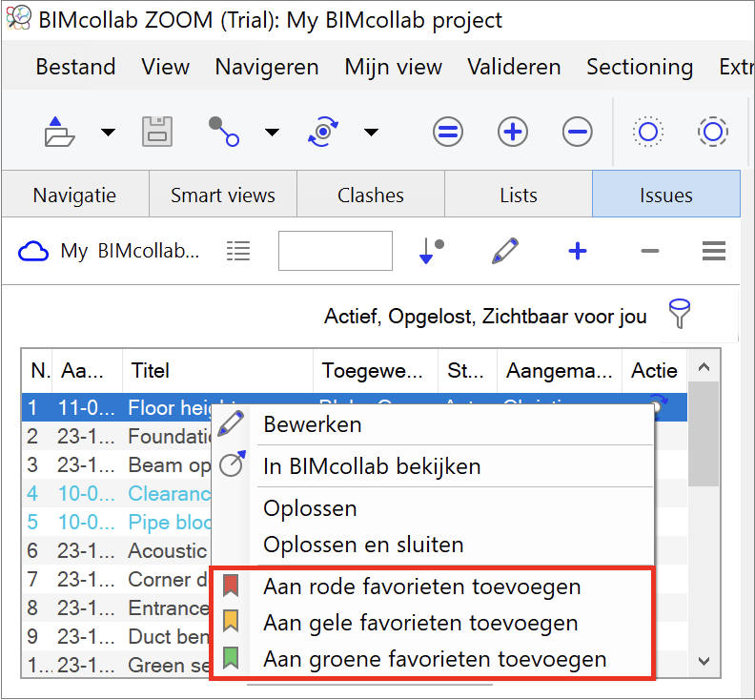Click the plus circle toolbar icon

tap(513, 132)
